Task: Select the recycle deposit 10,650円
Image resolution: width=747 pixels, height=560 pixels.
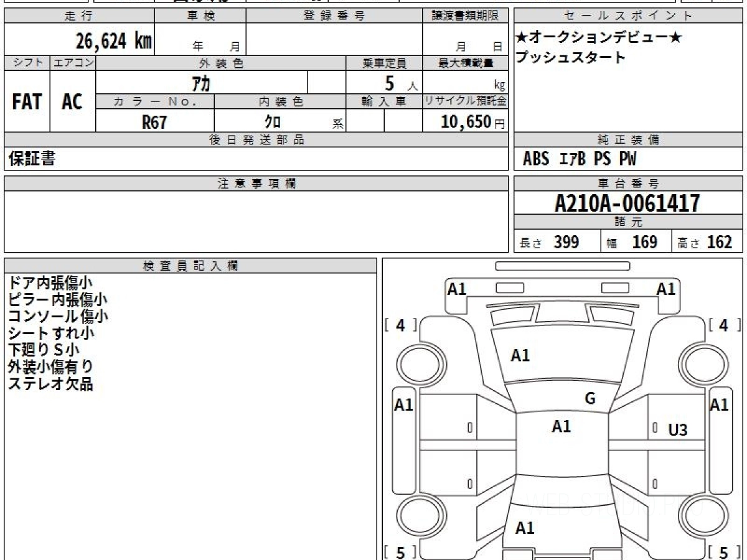Action: [472, 122]
